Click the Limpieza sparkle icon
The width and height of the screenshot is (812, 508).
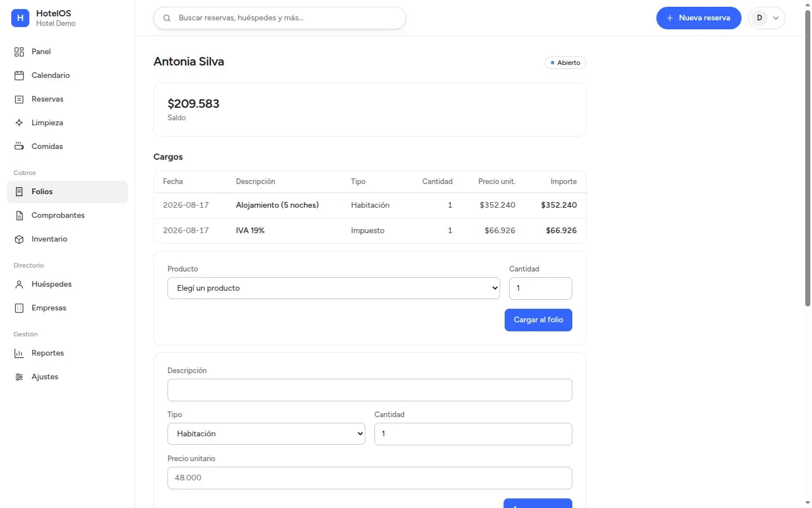coord(19,123)
